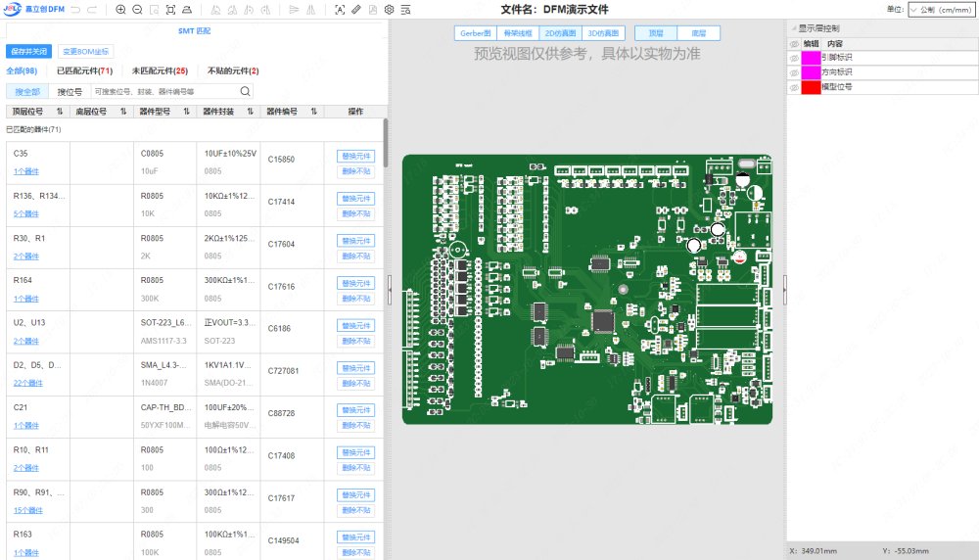This screenshot has width=979, height=560.
Task: Toggle visibility of 模型位号 layer
Action: (x=794, y=87)
